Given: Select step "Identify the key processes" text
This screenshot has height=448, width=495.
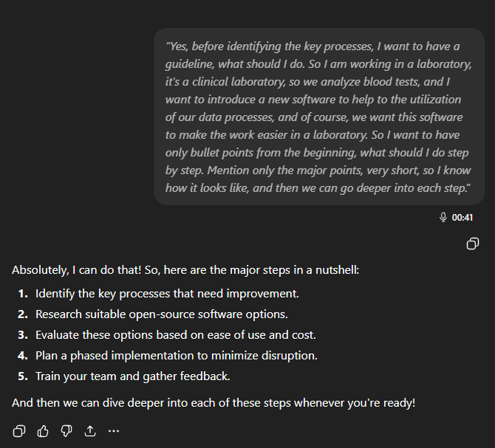Looking at the screenshot, I should (167, 294).
